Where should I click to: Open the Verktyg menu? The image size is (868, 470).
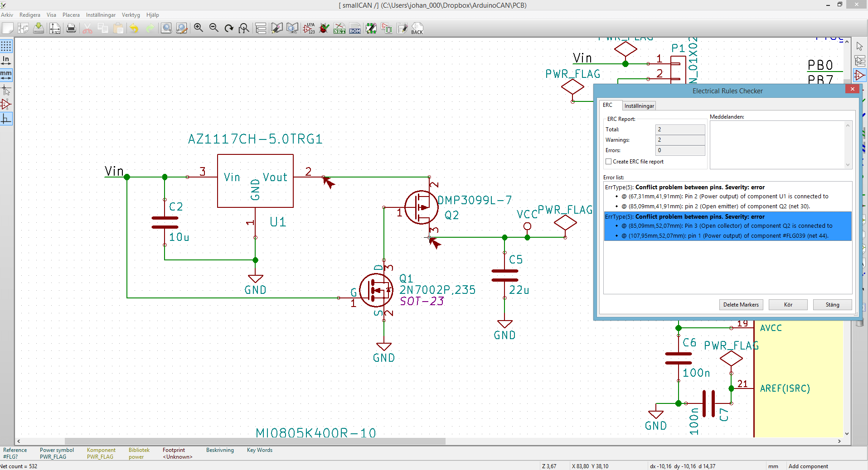coord(131,14)
